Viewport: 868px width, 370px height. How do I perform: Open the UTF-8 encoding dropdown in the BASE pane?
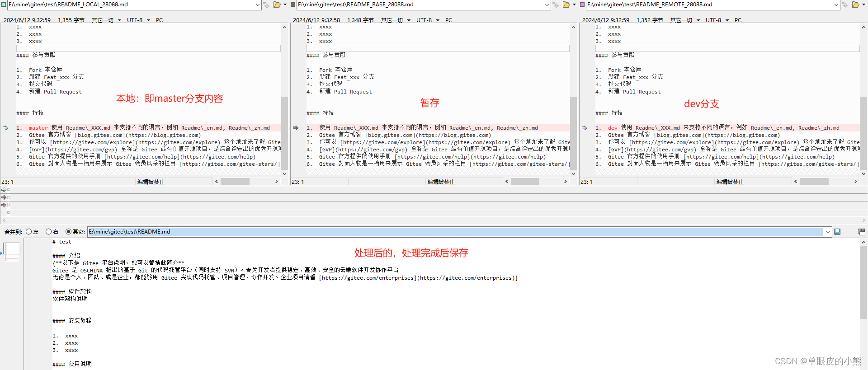pos(428,20)
